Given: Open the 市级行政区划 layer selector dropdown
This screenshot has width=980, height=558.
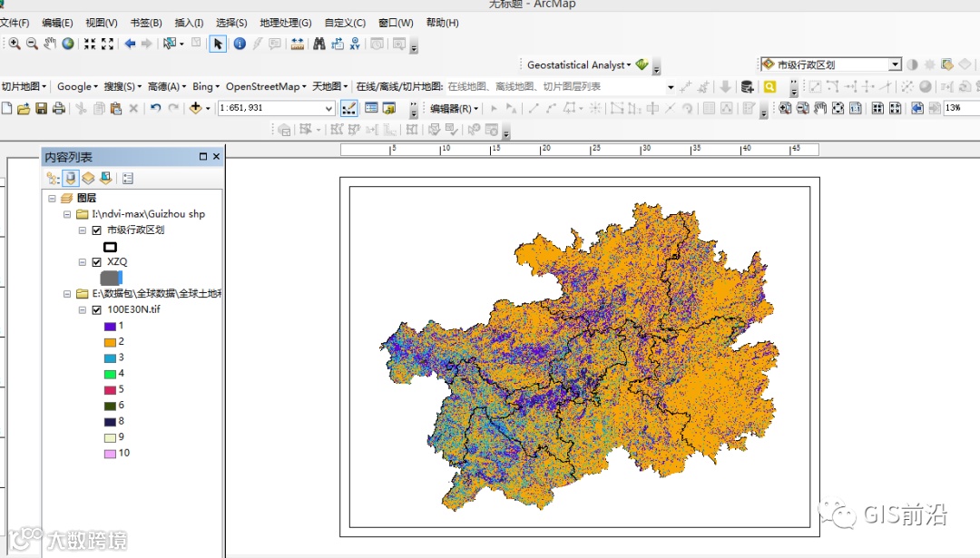Looking at the screenshot, I should [x=894, y=64].
